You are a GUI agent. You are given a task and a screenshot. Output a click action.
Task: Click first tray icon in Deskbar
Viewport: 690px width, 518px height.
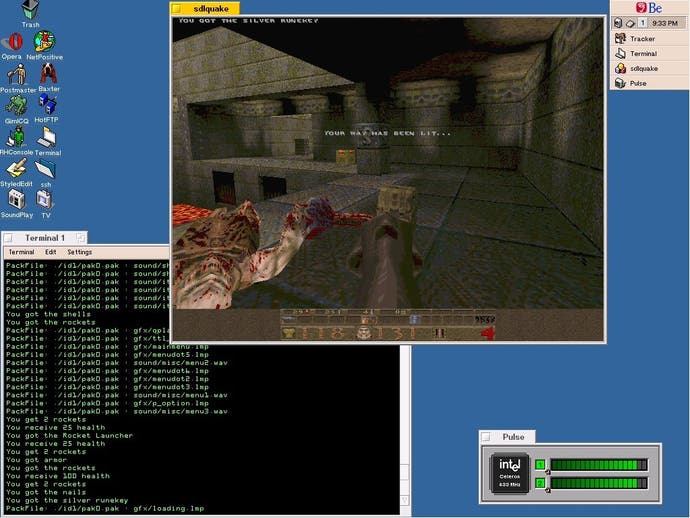point(618,23)
